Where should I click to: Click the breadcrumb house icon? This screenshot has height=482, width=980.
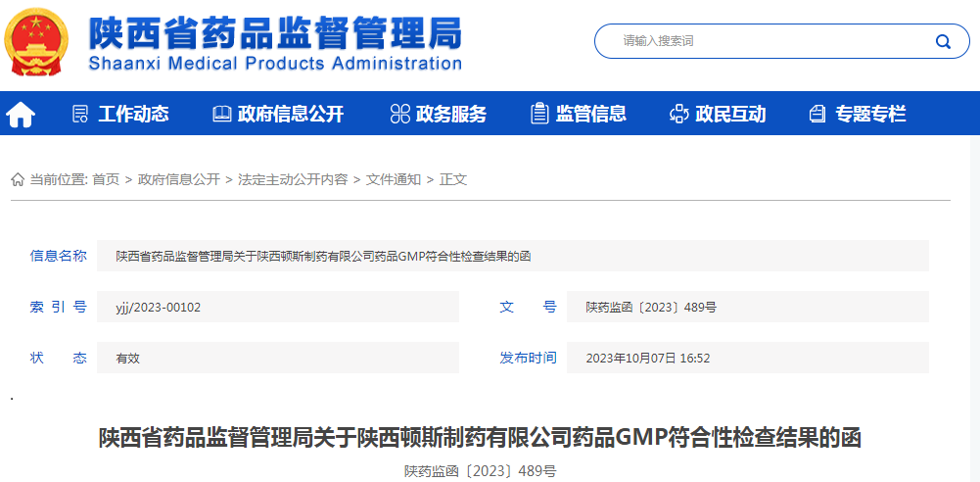tap(18, 179)
